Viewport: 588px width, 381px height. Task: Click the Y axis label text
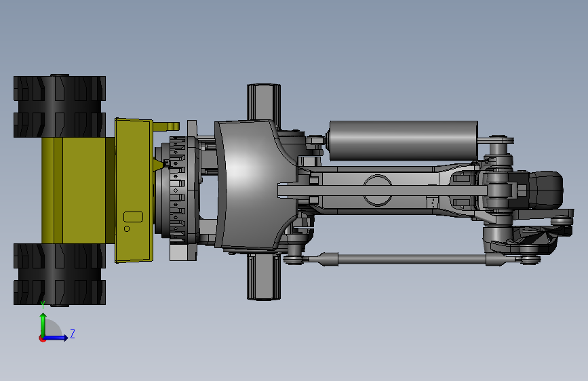pyautogui.click(x=43, y=305)
